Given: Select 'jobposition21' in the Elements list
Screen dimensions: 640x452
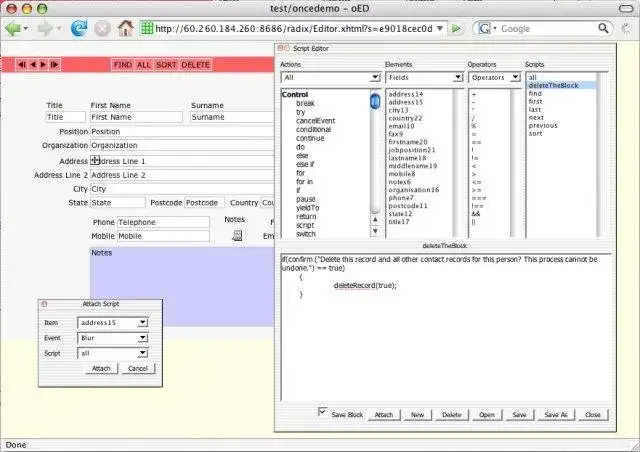Looking at the screenshot, I should [x=412, y=150].
